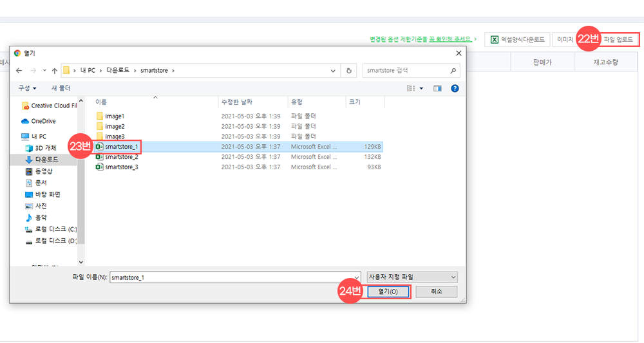Open the 구성 menu
Viewport: 644px width, 343px height.
(27, 88)
